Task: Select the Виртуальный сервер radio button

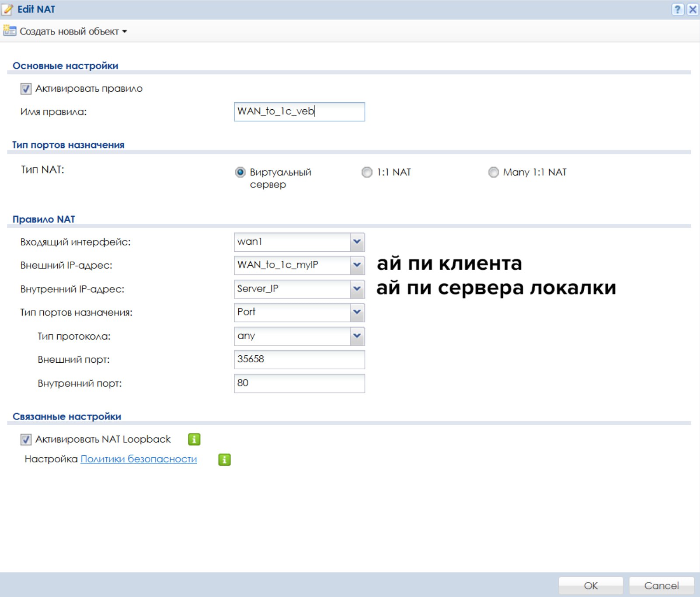Action: tap(240, 172)
